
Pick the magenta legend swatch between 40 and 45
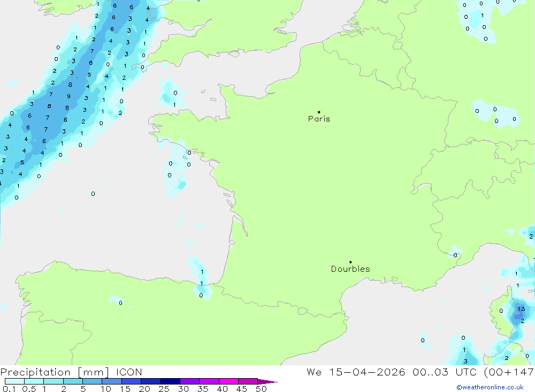228,381
